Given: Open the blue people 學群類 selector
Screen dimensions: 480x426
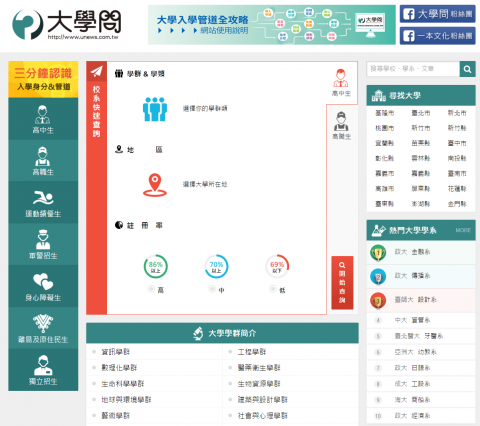Looking at the screenshot, I should [155, 109].
